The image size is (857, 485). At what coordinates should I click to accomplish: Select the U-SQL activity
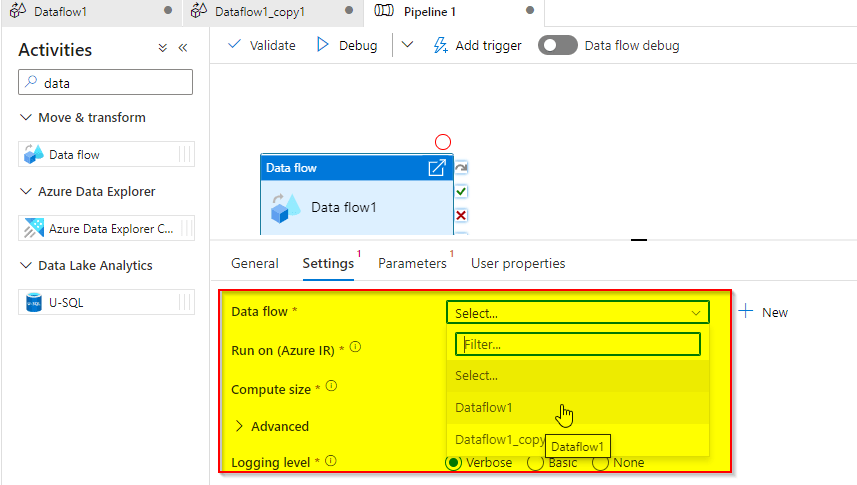106,302
